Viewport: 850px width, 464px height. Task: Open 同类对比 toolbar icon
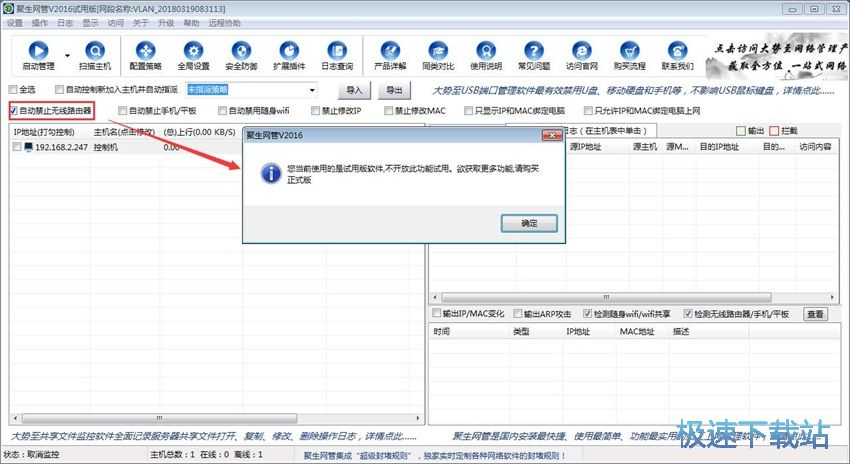(x=438, y=51)
